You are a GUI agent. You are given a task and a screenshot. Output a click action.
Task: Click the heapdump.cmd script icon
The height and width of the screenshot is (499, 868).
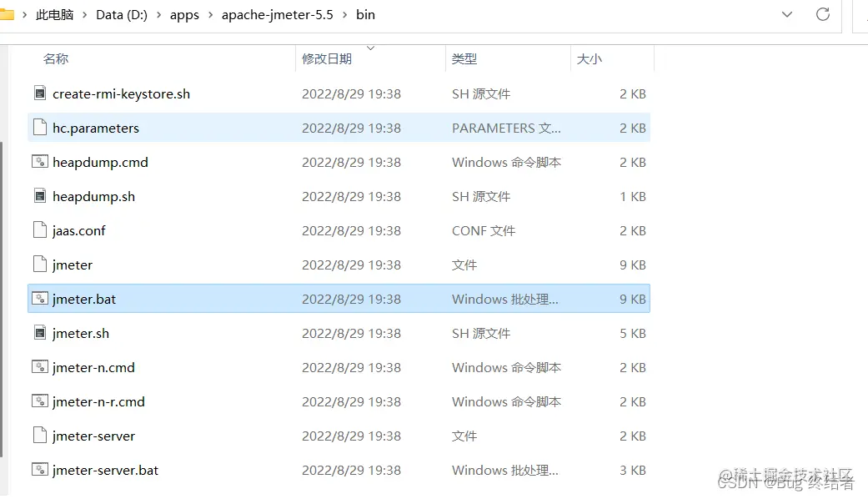coord(40,162)
